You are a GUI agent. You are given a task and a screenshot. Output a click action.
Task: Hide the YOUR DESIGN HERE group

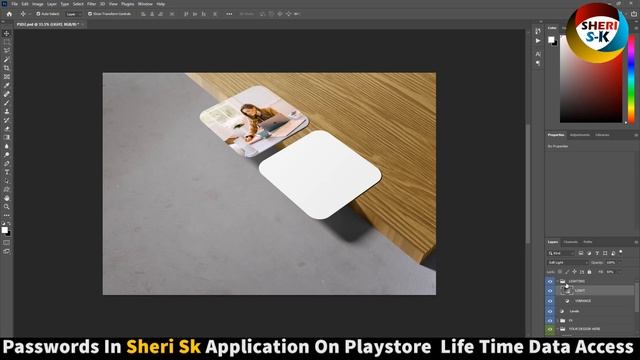tap(550, 329)
